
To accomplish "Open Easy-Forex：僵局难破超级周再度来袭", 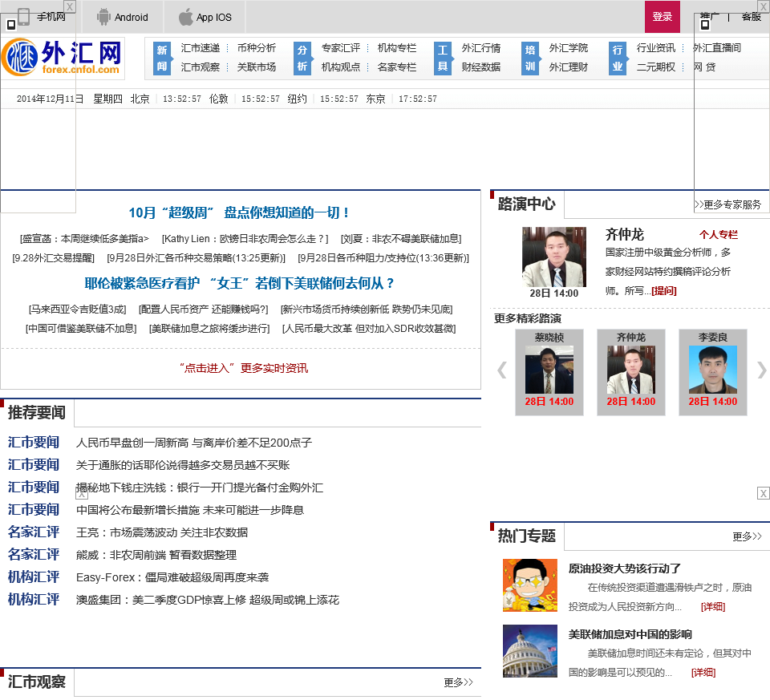I will 172,578.
